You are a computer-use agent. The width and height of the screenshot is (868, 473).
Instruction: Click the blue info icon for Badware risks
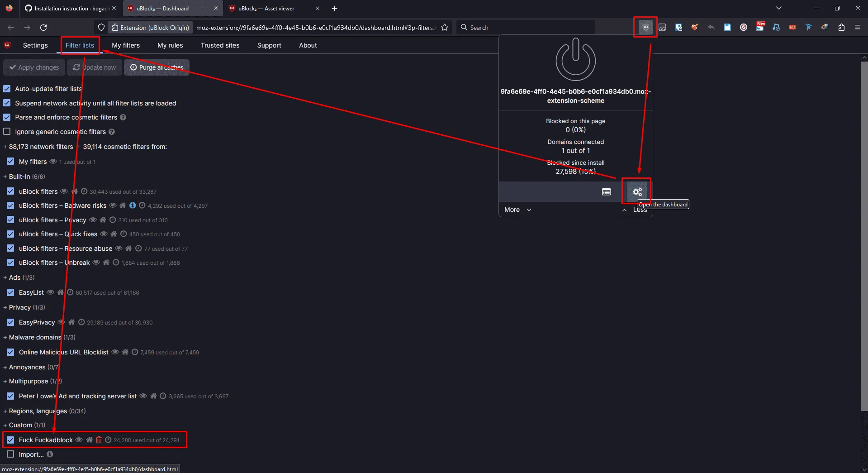(133, 205)
